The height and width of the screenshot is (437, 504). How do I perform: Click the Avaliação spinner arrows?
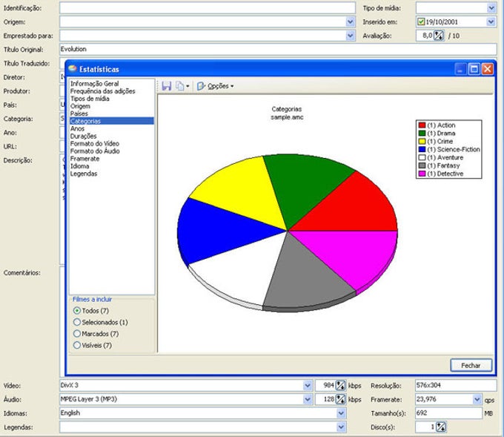[x=439, y=36]
